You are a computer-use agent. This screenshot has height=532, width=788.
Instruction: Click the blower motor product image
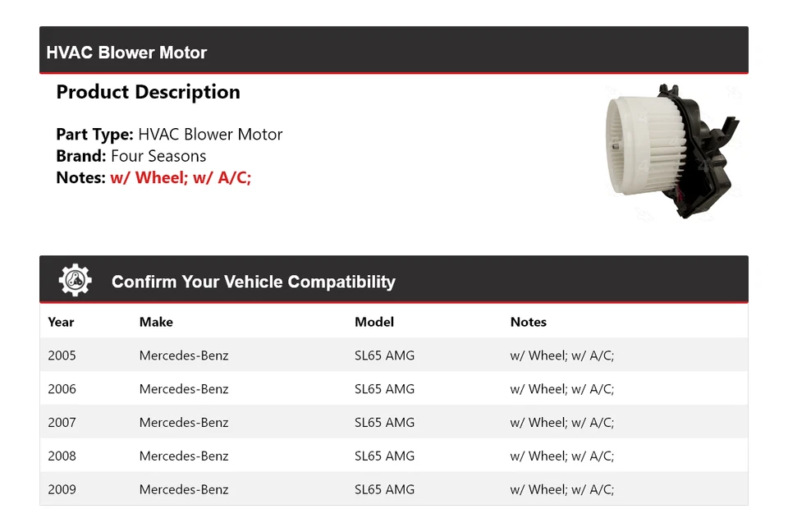[673, 149]
